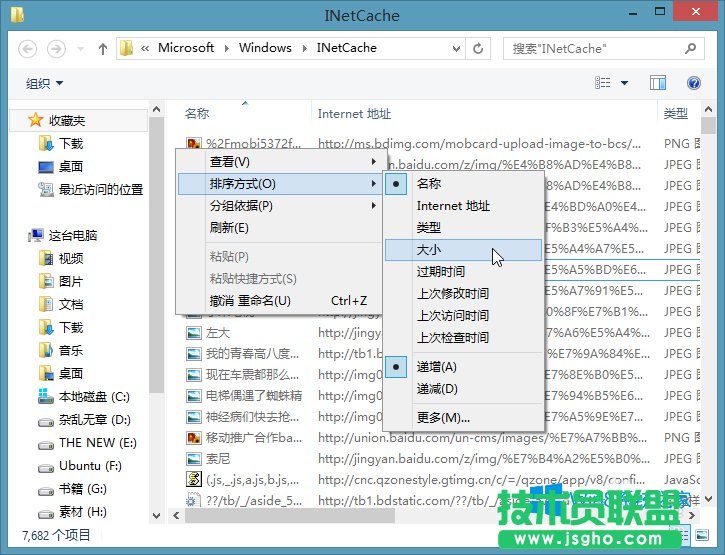Toggle the preview pane icon
This screenshot has height=555, width=725.
(x=658, y=83)
